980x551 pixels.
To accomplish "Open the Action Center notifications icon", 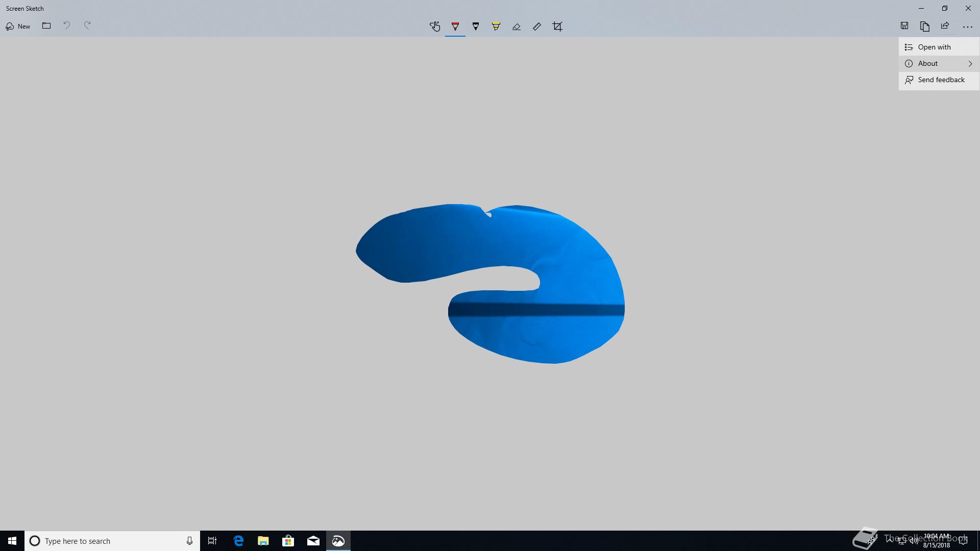I will tap(963, 541).
